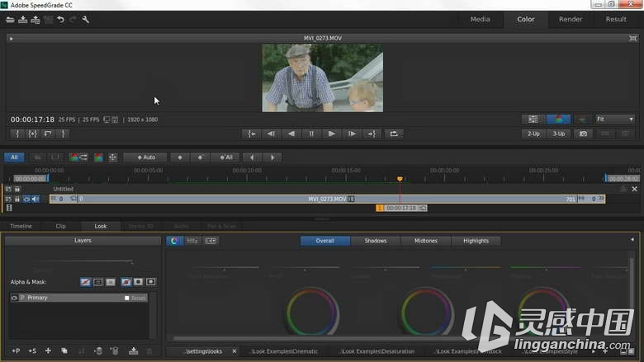Step one frame forward
This screenshot has width=644, height=362.
pos(352,134)
